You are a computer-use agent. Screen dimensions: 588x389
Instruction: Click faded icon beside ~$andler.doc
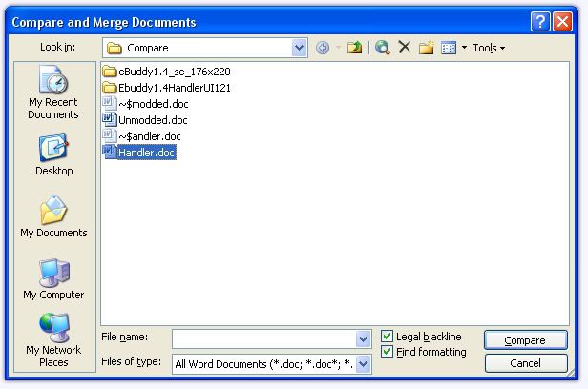pyautogui.click(x=109, y=135)
